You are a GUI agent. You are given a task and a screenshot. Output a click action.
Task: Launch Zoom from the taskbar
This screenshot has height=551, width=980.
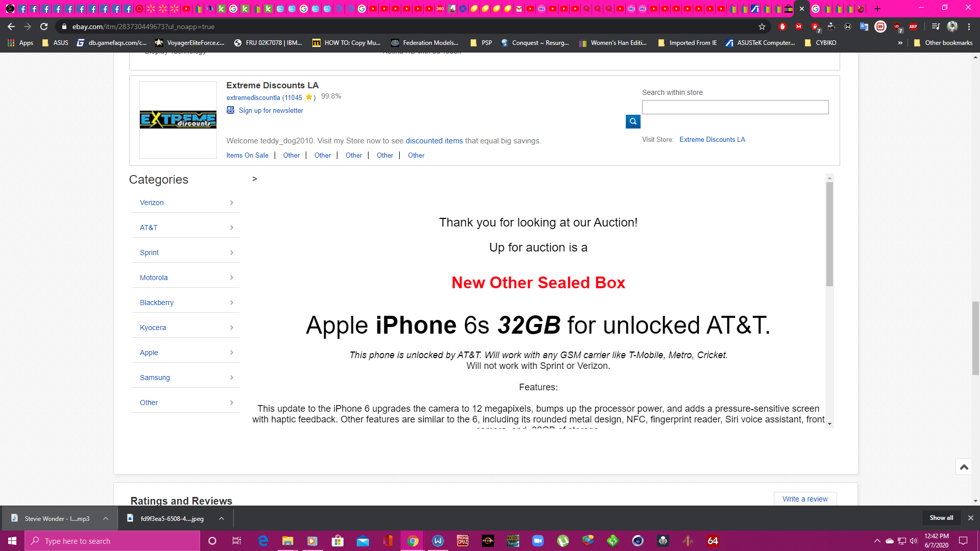pos(538,541)
